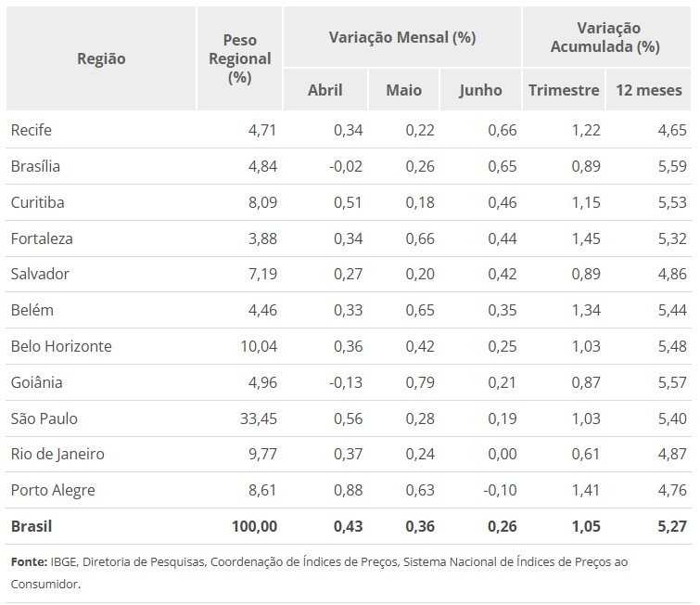
Task: Select the Trimestre column header
Action: coord(564,90)
